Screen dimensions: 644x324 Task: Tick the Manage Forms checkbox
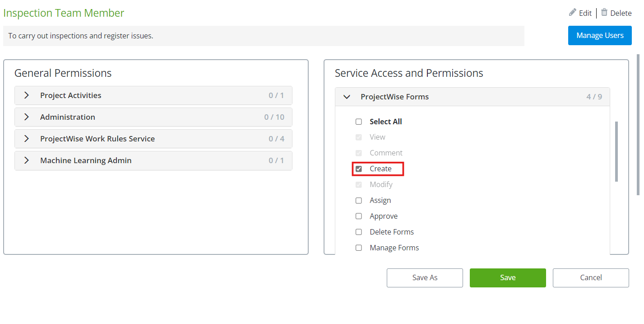point(359,248)
